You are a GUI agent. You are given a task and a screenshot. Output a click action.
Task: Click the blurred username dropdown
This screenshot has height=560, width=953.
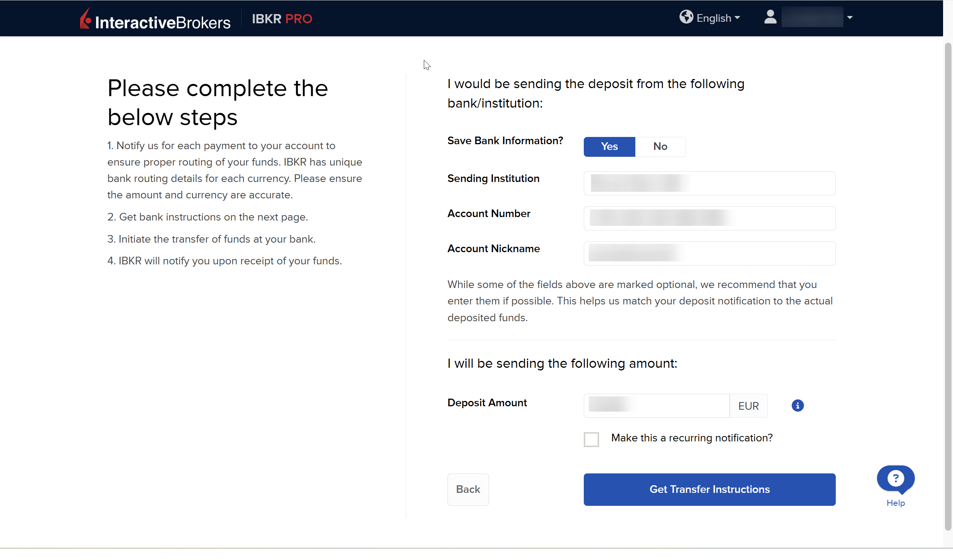(812, 17)
